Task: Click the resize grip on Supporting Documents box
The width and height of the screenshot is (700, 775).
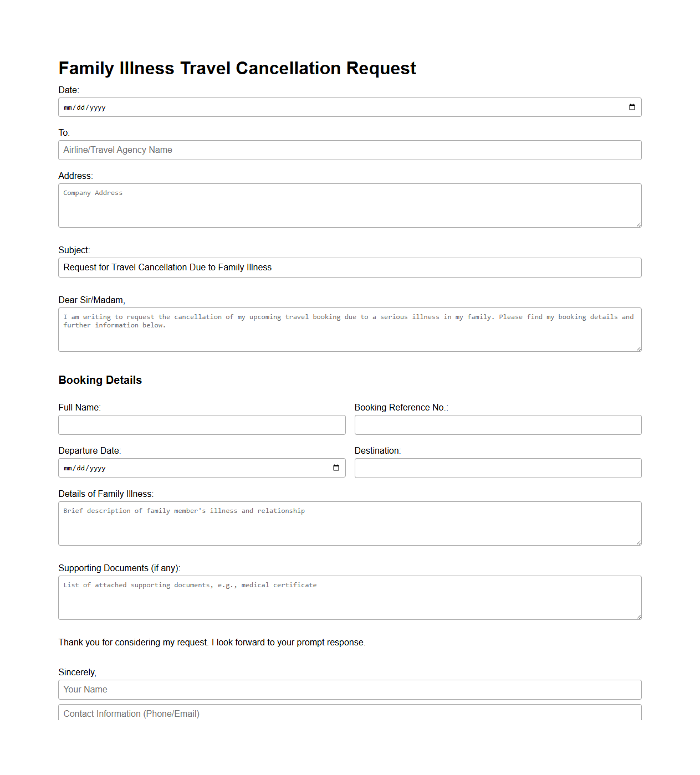Action: (x=638, y=616)
